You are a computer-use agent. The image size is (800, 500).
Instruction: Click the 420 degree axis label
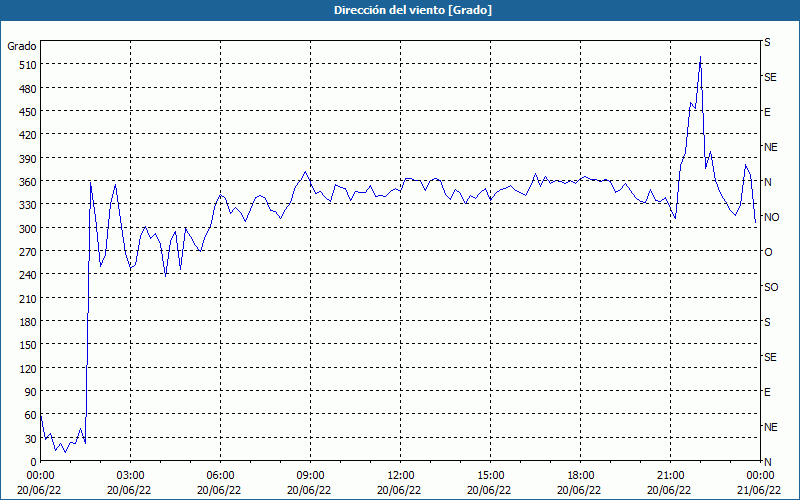[28, 136]
